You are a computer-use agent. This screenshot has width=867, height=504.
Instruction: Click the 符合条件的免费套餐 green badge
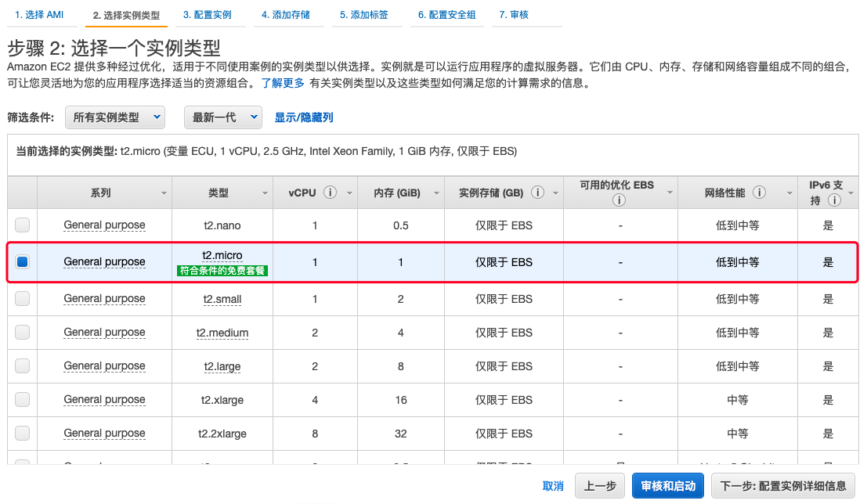(222, 271)
